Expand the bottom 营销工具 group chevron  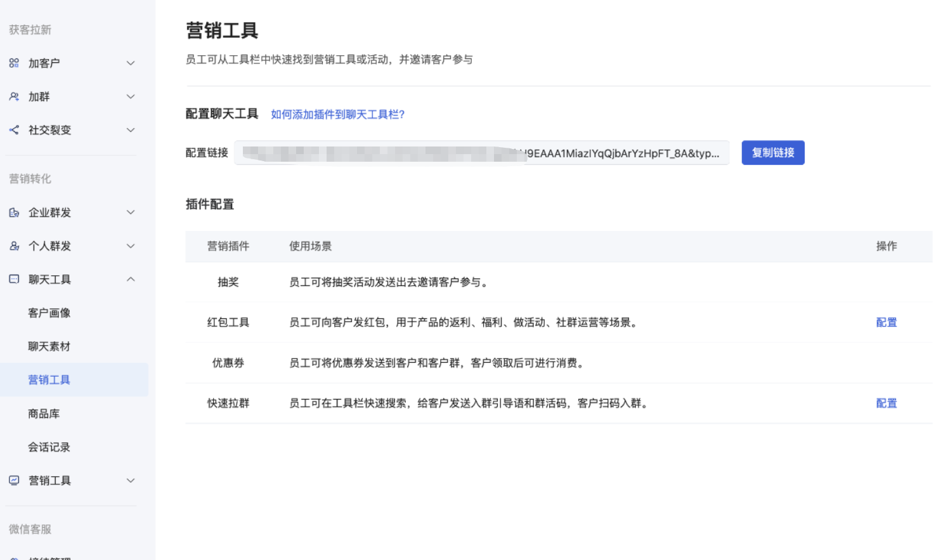[131, 481]
